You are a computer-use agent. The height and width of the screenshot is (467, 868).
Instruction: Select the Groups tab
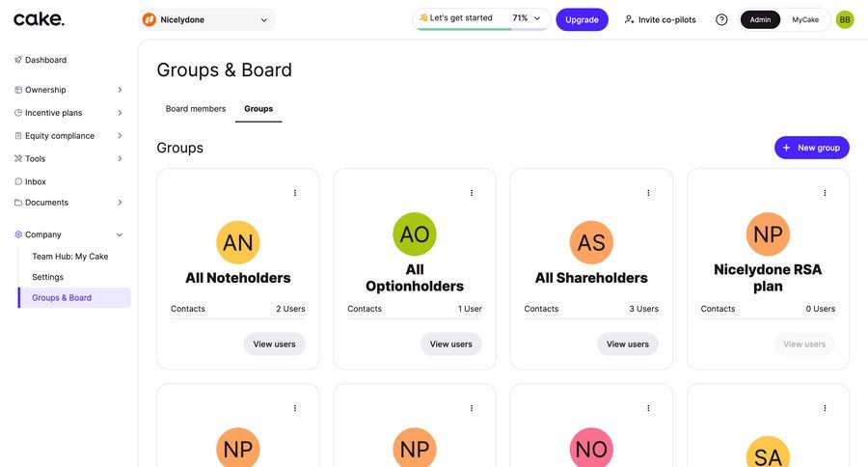(x=258, y=109)
